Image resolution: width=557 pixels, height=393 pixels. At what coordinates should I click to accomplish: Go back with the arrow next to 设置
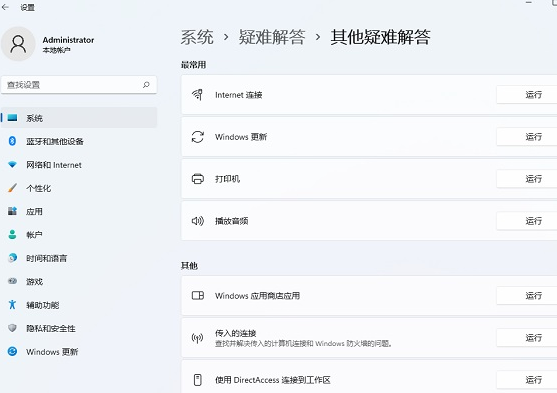(x=5, y=7)
